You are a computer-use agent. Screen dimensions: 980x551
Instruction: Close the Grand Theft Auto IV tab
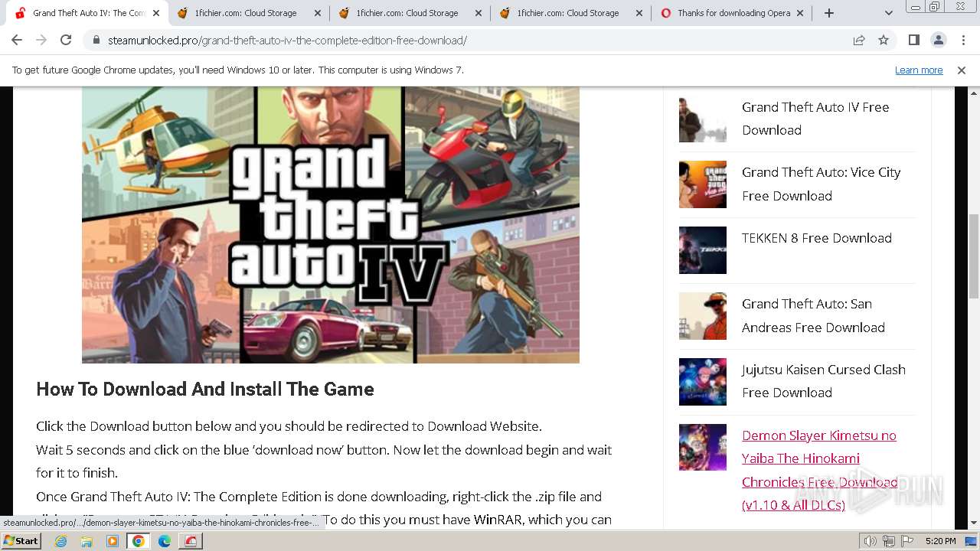pyautogui.click(x=156, y=13)
